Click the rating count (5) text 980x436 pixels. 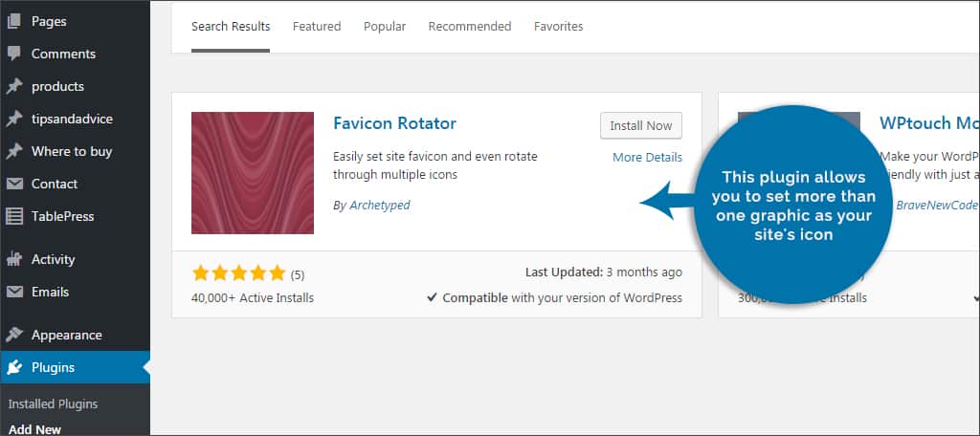(x=298, y=274)
